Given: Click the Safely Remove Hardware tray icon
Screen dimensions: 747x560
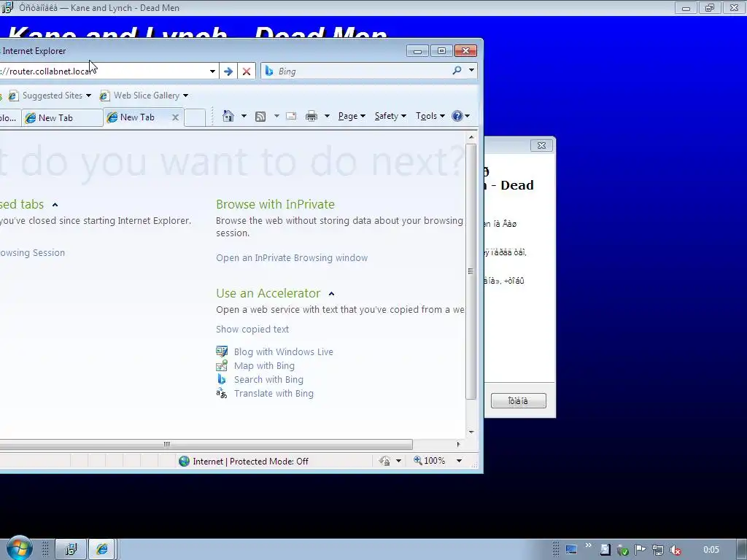Looking at the screenshot, I should (622, 550).
